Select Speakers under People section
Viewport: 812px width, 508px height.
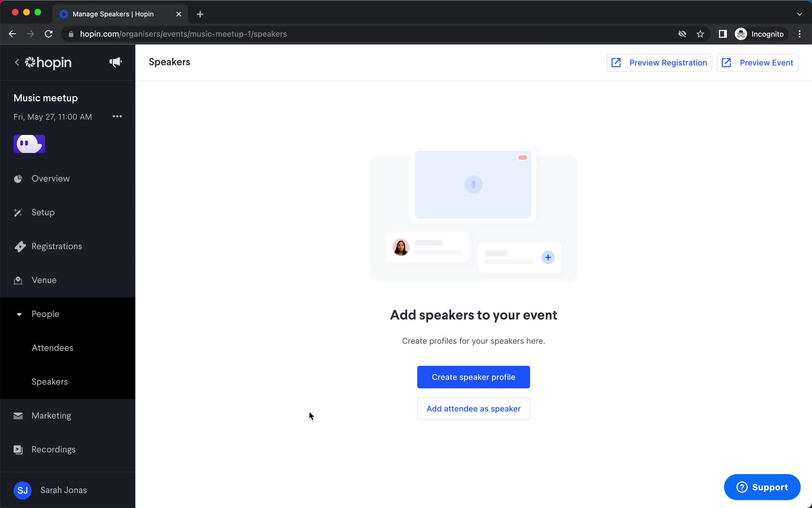pos(49,381)
